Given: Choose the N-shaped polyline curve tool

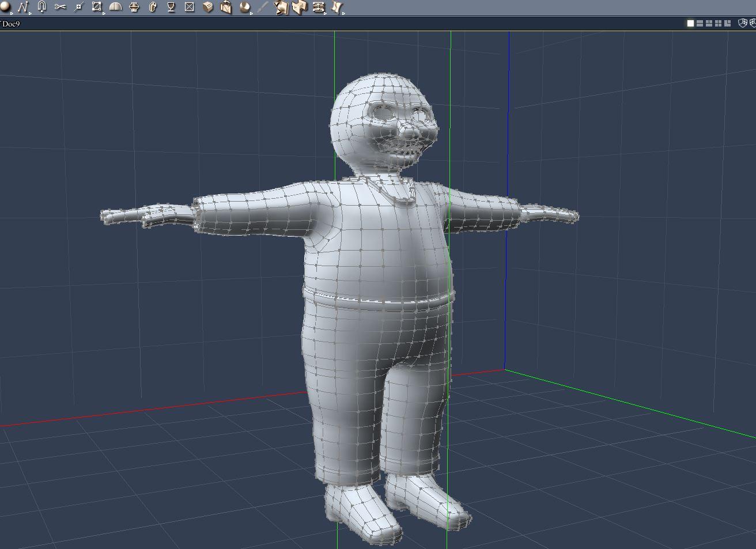Looking at the screenshot, I should (23, 7).
